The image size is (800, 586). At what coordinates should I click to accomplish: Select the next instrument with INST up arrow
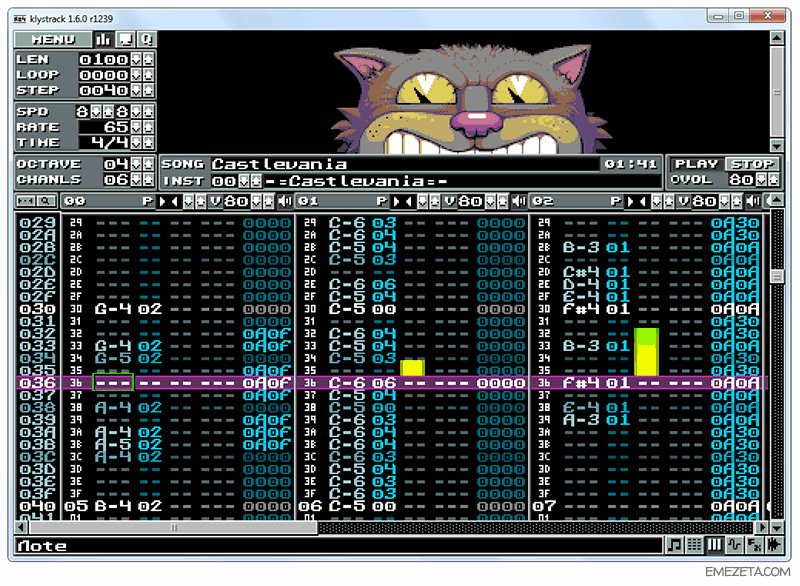pos(256,181)
